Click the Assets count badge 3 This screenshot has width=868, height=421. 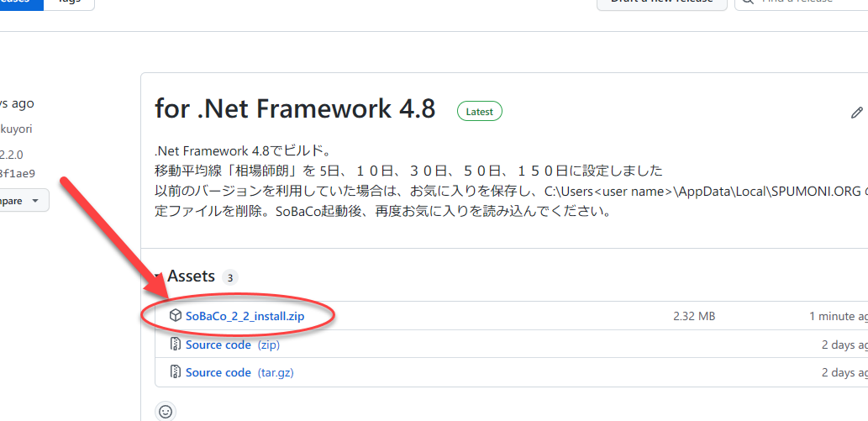tap(229, 277)
